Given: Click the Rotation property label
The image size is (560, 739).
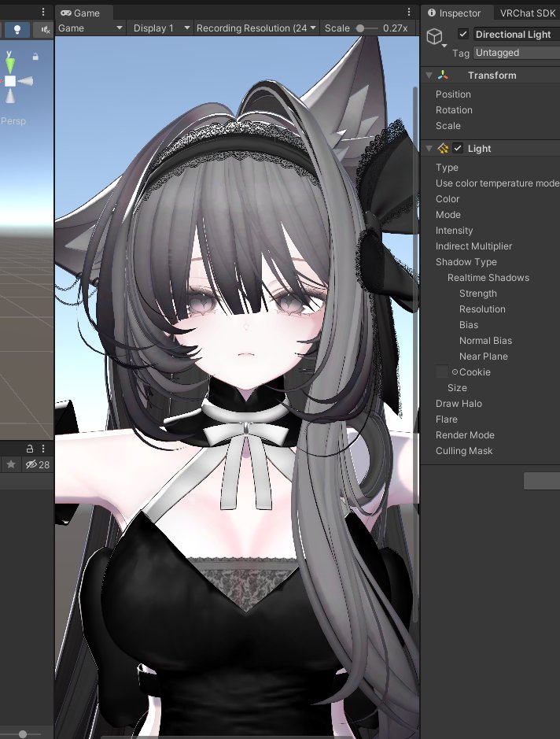Looking at the screenshot, I should coord(454,110).
